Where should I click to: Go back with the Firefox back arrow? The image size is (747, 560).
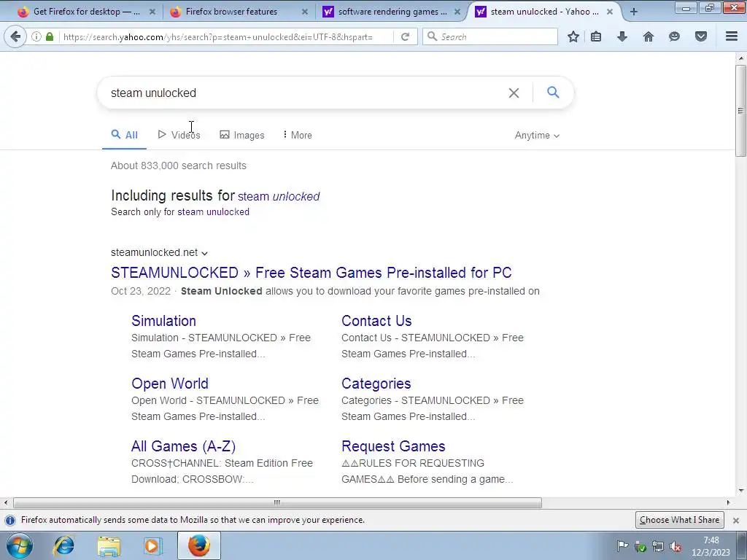15,36
